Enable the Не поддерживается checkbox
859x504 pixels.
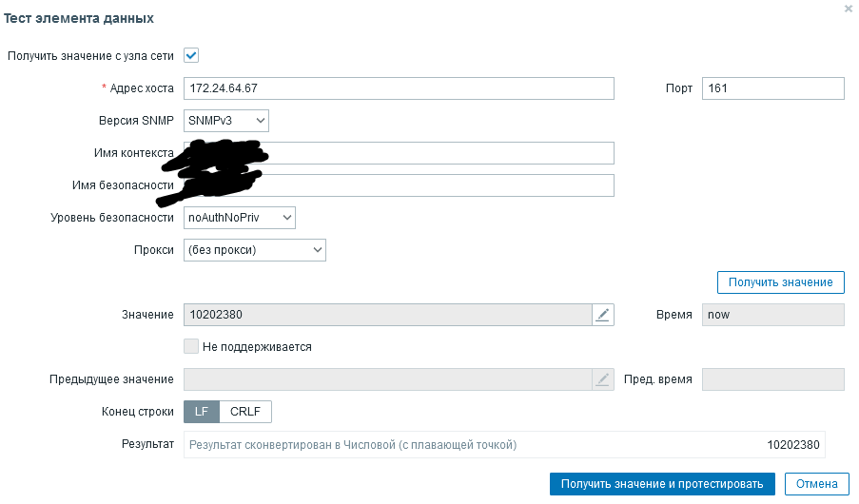point(191,347)
